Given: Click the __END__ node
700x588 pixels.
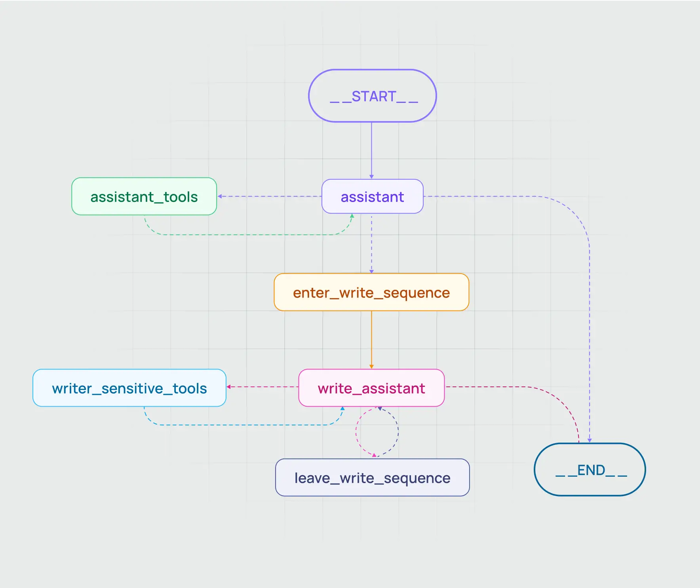Looking at the screenshot, I should pos(590,469).
